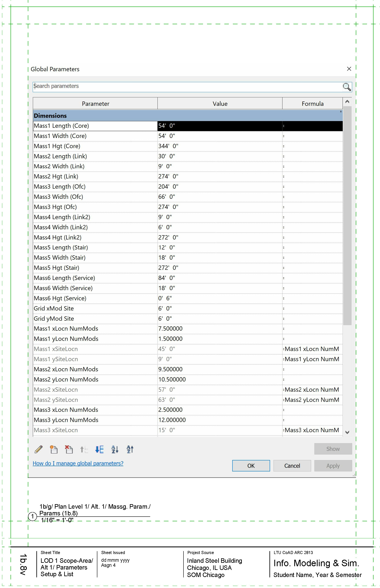Click the formula cell of Mass2 xSiteLocn
Viewport: 380px width, 588px height.
(x=312, y=390)
